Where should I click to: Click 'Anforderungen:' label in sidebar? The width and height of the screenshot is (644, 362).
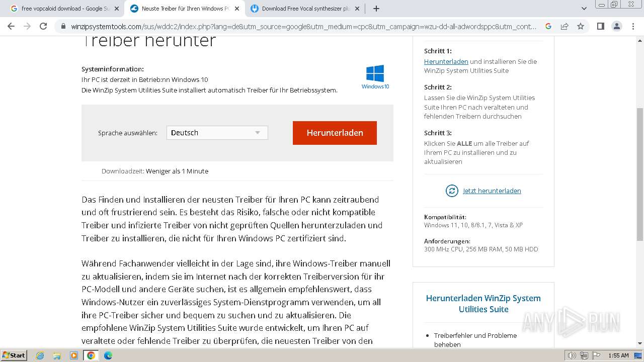click(447, 241)
